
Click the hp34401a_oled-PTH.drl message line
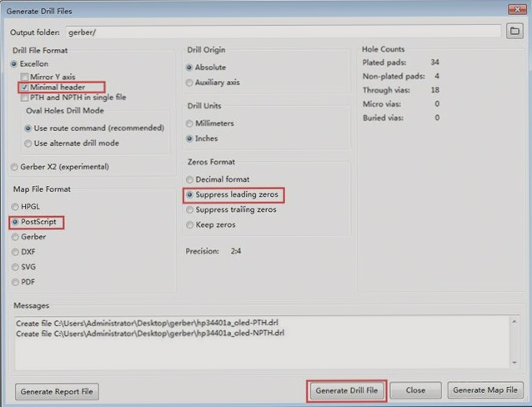click(147, 323)
